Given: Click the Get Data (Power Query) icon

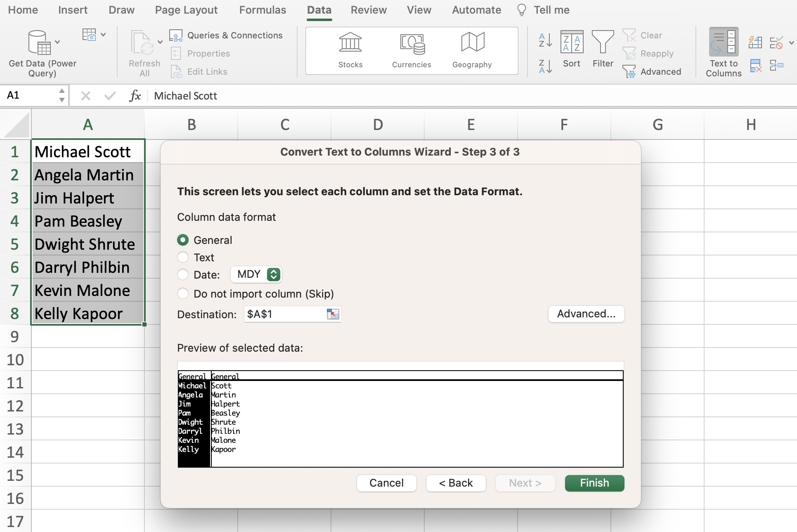Looking at the screenshot, I should point(39,43).
